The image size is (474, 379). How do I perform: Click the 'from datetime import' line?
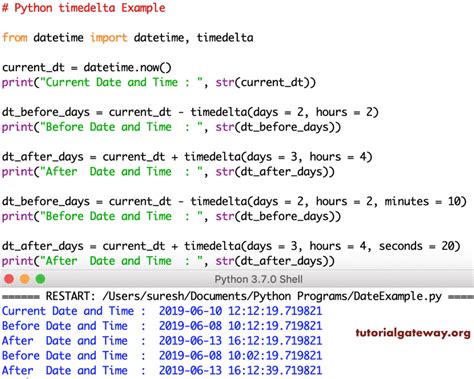click(x=128, y=38)
